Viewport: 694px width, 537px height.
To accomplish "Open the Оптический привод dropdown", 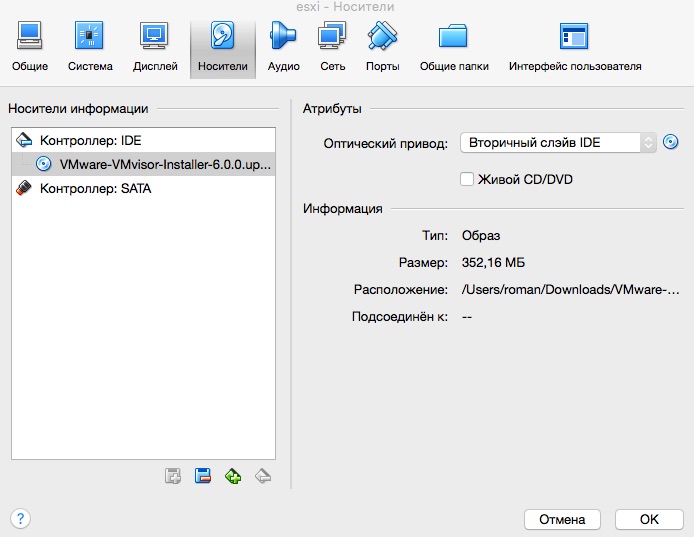I will pos(557,143).
